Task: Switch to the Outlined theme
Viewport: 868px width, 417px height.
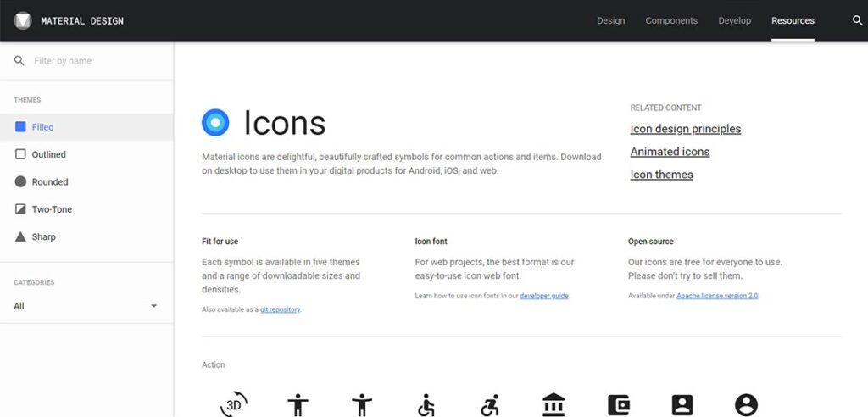Action: [48, 154]
